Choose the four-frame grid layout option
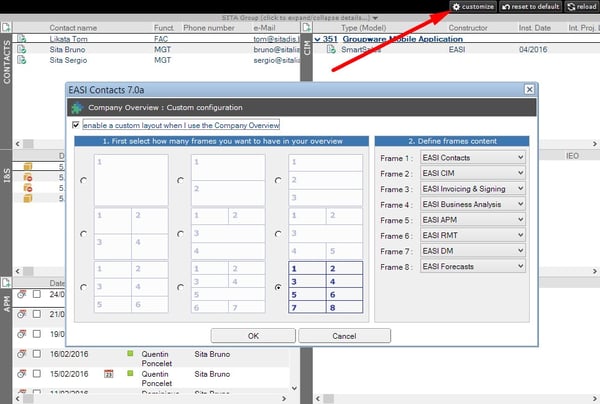 tap(83, 233)
